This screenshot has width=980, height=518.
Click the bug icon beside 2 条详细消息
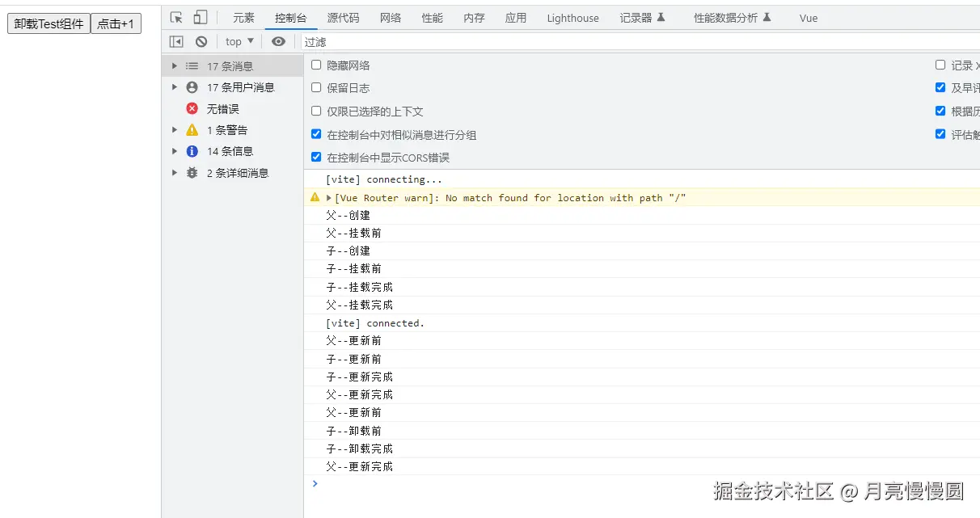click(x=192, y=172)
